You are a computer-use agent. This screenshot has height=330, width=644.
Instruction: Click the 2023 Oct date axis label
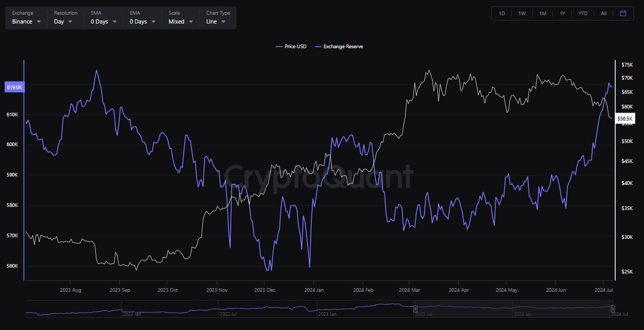(167, 290)
